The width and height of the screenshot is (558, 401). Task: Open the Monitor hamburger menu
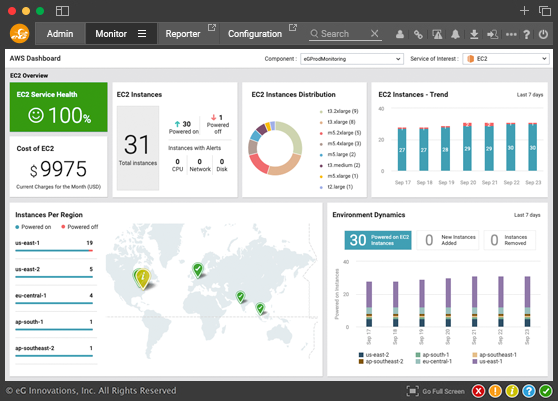(142, 33)
